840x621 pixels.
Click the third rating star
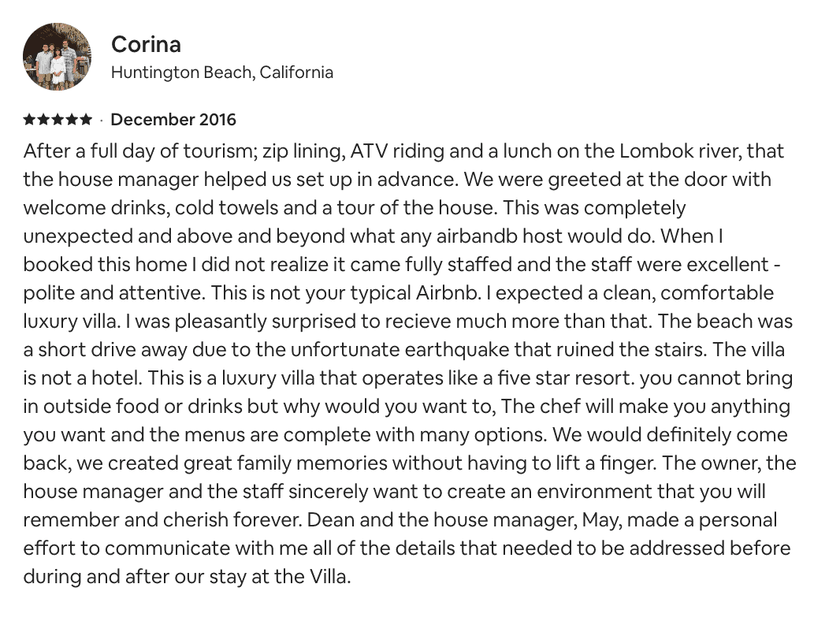(x=58, y=120)
